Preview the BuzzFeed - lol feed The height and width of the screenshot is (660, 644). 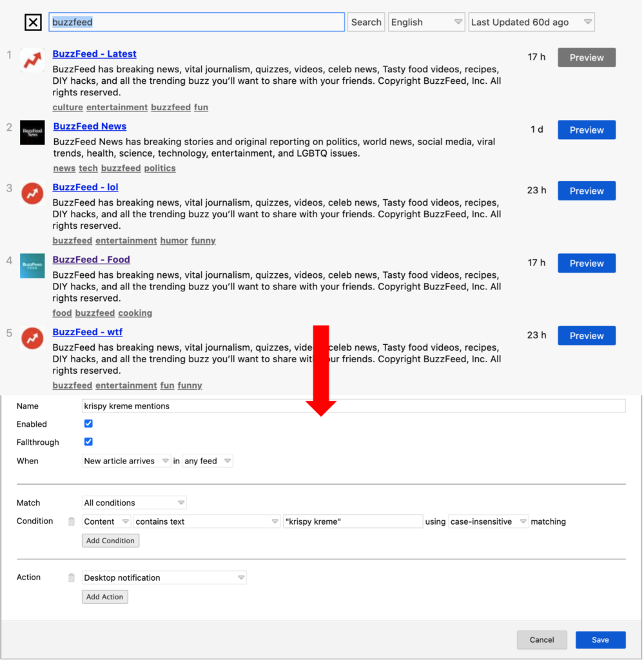586,191
